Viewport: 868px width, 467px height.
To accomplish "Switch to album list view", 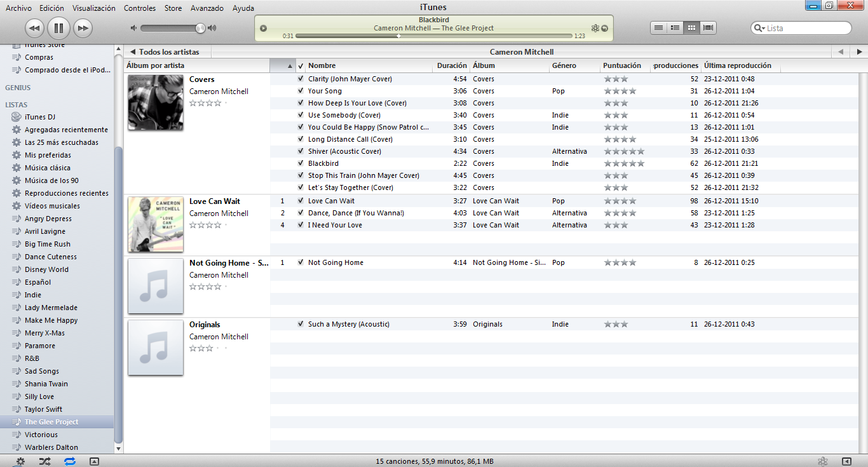I will tap(675, 28).
